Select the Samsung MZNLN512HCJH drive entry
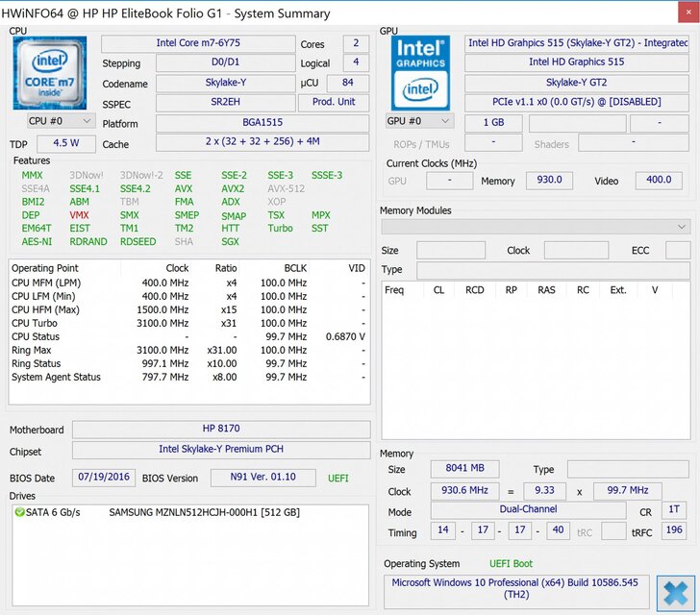Viewport: 700px width, 615px height. (204, 512)
